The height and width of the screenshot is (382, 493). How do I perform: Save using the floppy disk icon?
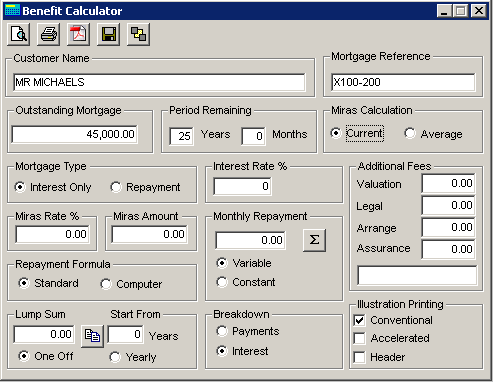(x=109, y=34)
